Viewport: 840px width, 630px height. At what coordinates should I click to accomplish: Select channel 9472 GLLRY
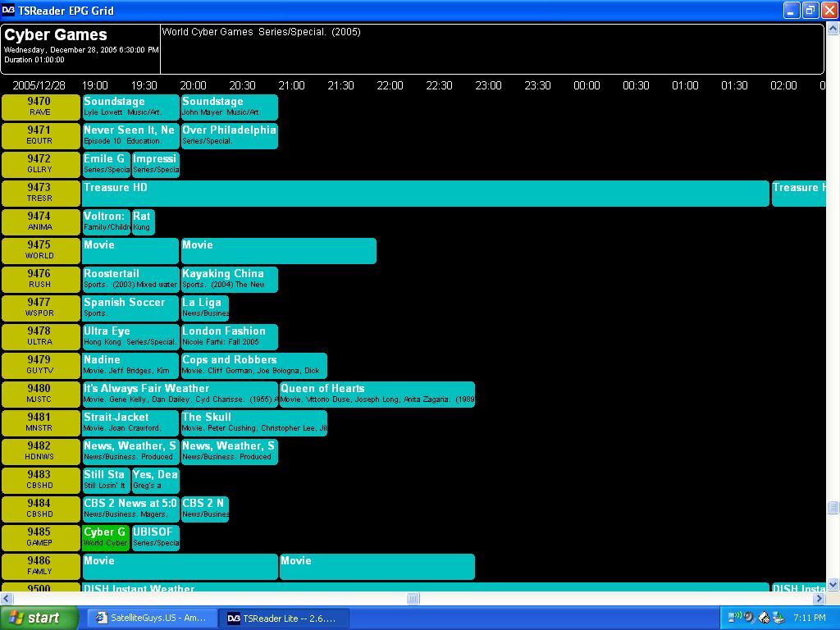tap(40, 164)
